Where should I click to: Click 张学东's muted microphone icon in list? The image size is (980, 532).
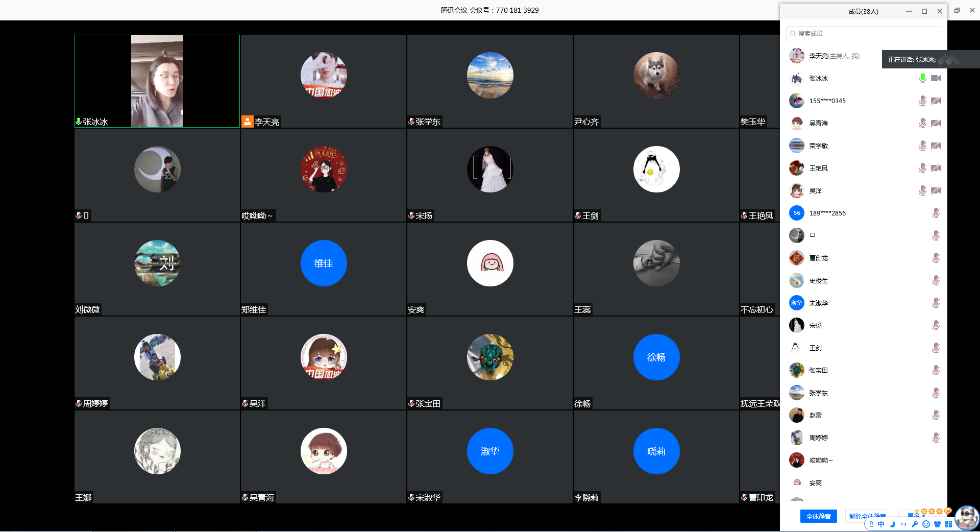936,393
